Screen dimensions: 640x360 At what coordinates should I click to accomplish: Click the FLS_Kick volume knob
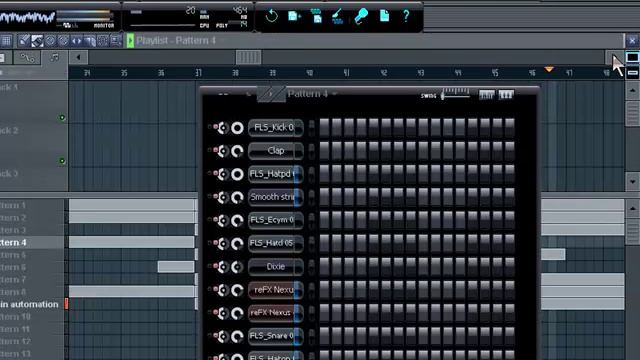pos(237,128)
